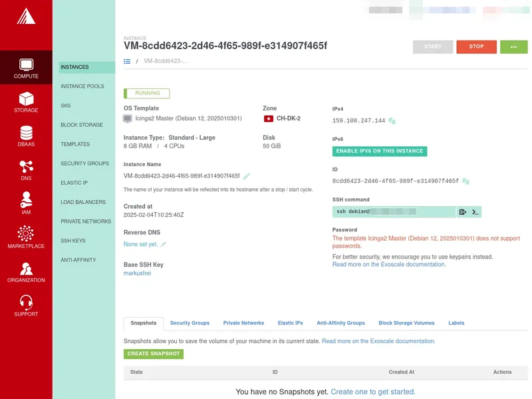The width and height of the screenshot is (532, 399).
Task: Open the Organization section
Action: pos(26,272)
